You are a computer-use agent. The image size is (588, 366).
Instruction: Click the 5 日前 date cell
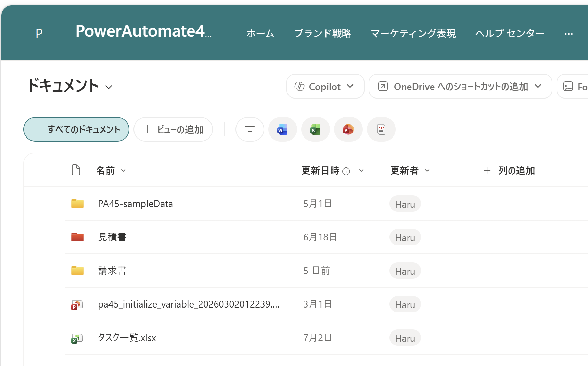pos(317,271)
